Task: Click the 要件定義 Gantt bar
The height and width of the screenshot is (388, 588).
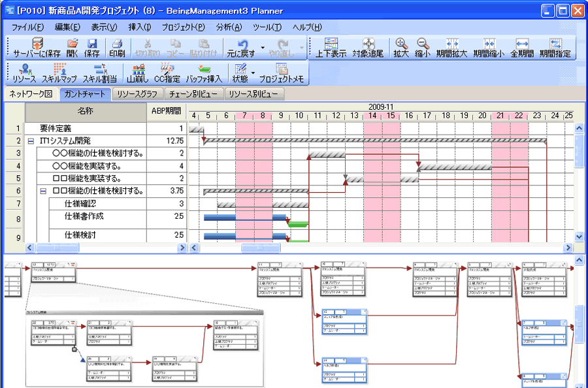Action: point(196,130)
